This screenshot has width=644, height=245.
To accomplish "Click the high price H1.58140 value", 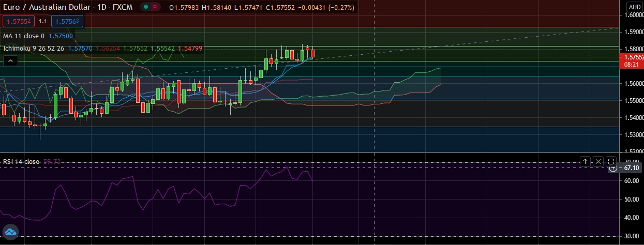I will point(216,7).
